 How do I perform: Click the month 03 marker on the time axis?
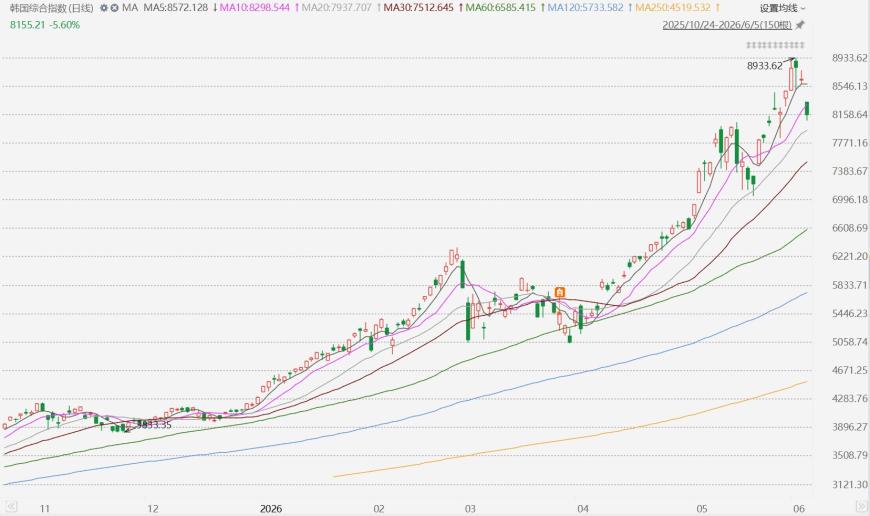pos(470,508)
